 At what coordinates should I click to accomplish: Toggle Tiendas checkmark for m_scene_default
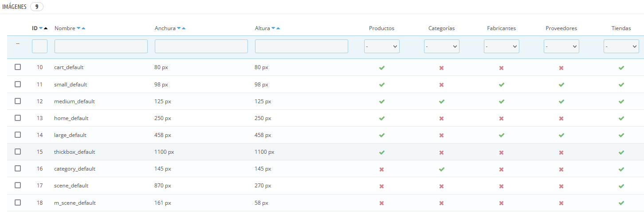click(621, 203)
